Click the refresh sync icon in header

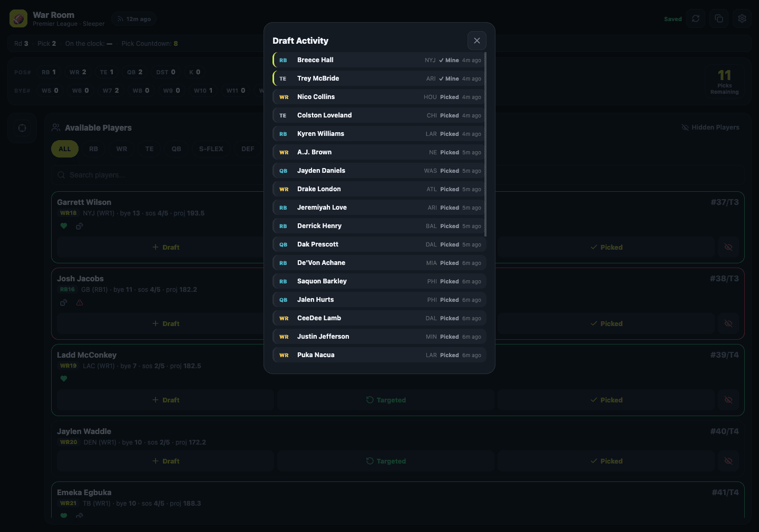tap(696, 18)
